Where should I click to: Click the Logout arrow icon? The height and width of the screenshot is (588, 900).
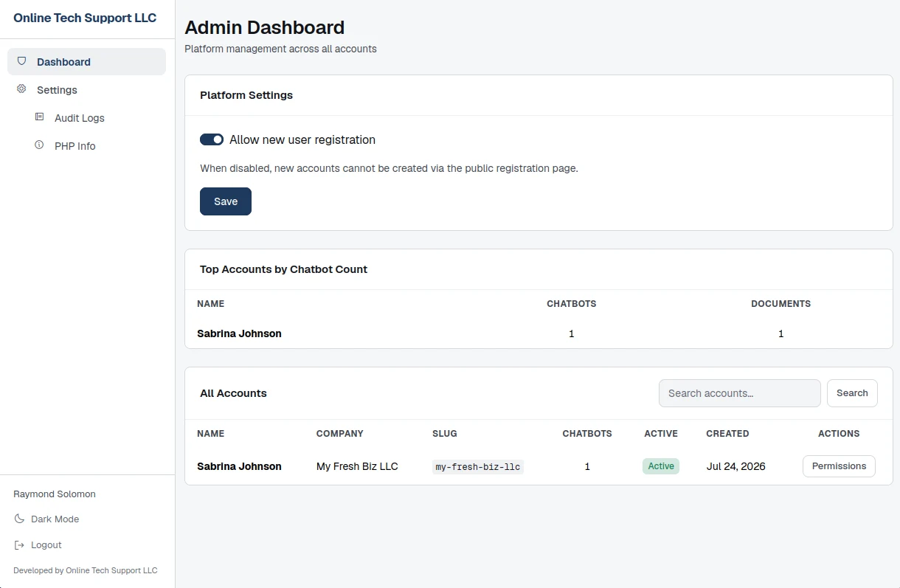click(19, 544)
